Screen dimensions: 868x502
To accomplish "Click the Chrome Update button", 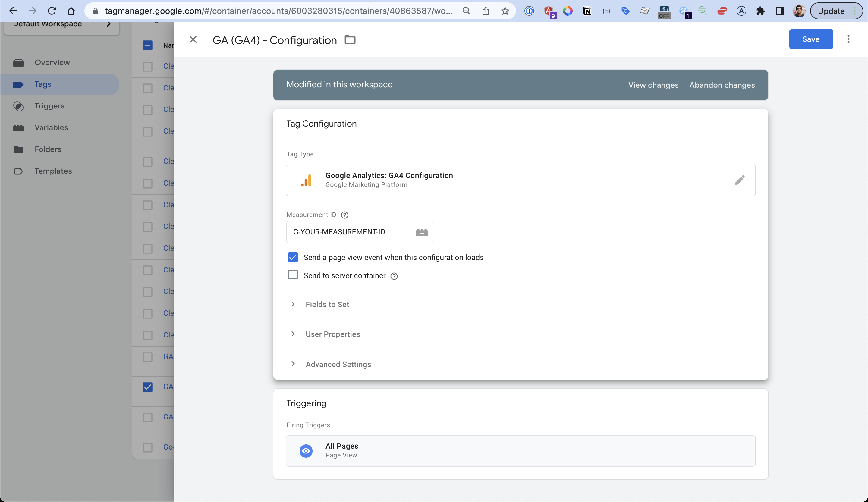I will tap(836, 11).
